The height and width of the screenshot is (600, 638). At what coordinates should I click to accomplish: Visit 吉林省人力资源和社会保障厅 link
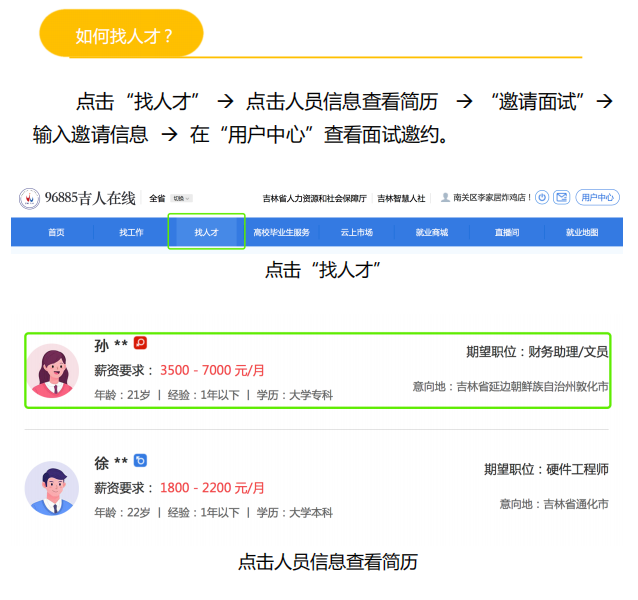(315, 199)
